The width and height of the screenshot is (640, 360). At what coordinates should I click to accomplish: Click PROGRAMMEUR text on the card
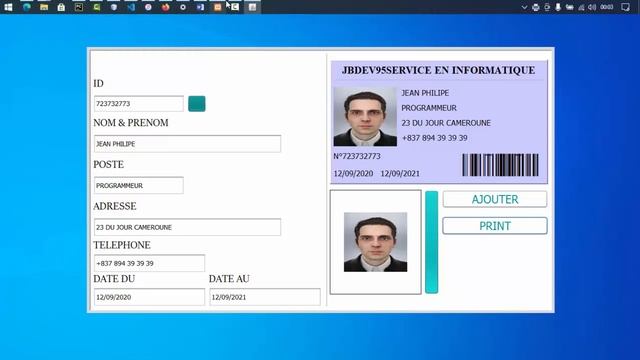click(x=429, y=108)
